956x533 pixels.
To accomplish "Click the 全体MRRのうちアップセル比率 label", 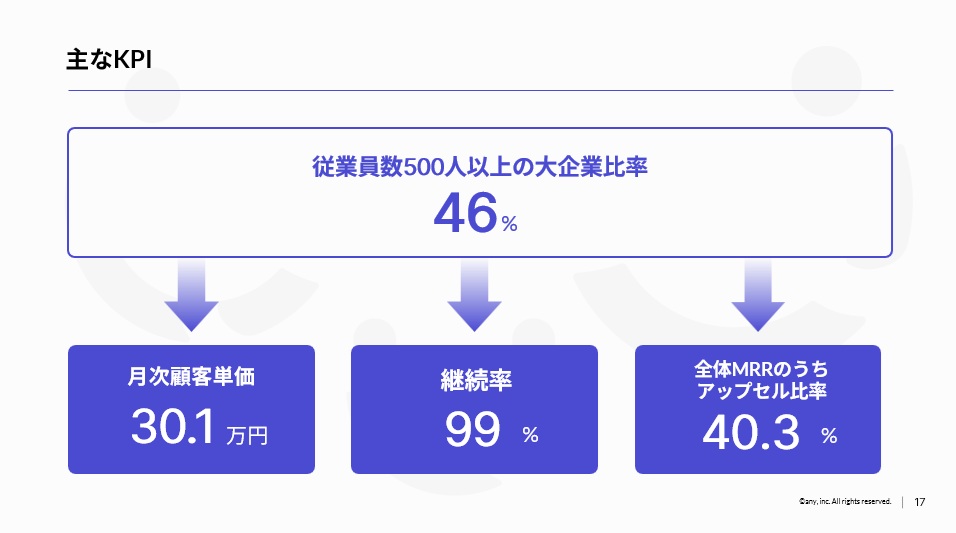I will click(761, 380).
